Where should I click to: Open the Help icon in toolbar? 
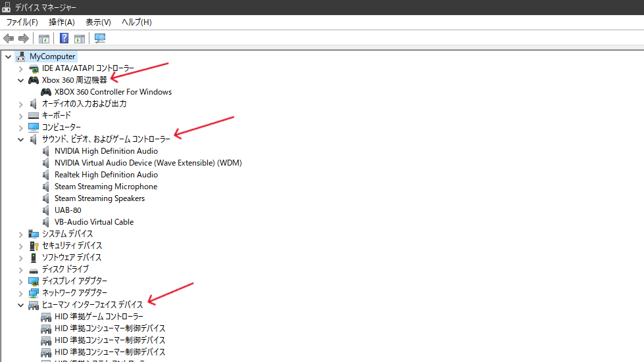pos(64,39)
